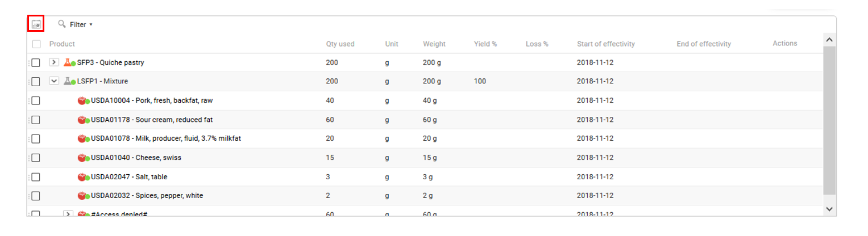Click the Product column header

click(x=62, y=44)
